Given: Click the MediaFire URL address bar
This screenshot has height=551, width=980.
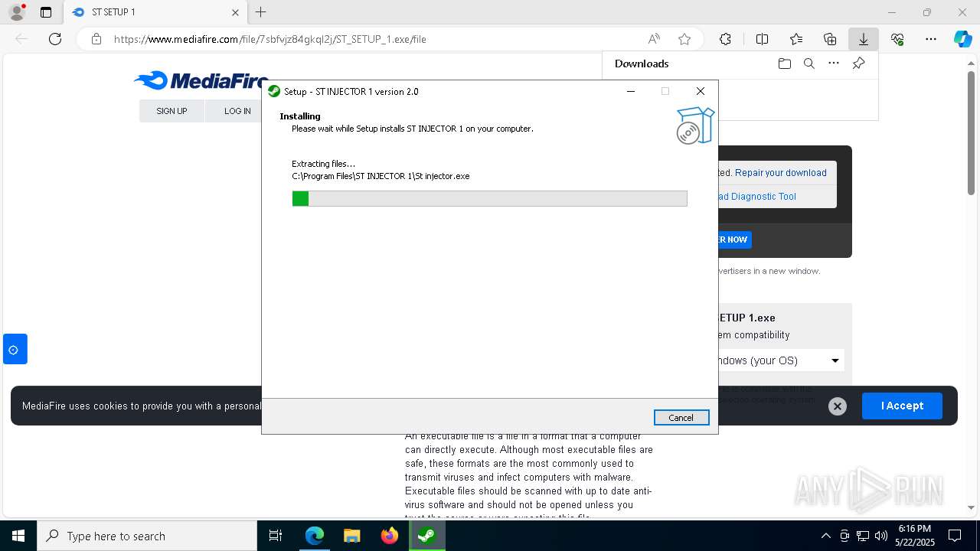Looking at the screenshot, I should [367, 39].
